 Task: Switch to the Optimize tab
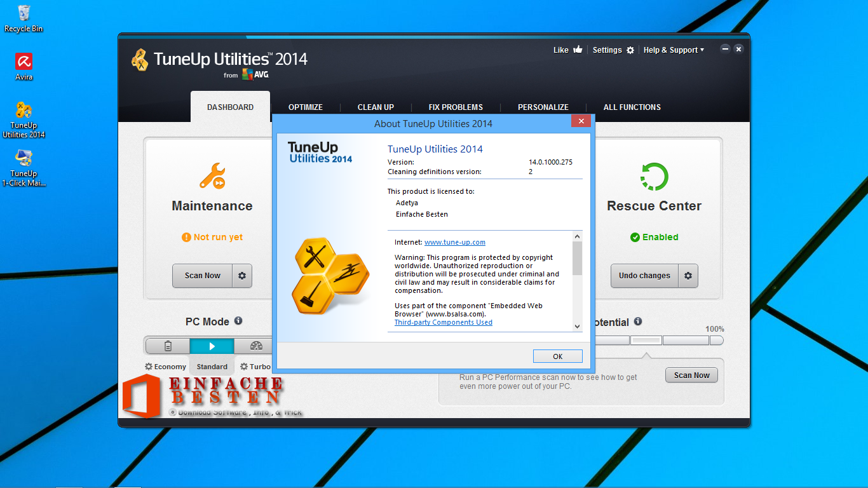(305, 107)
